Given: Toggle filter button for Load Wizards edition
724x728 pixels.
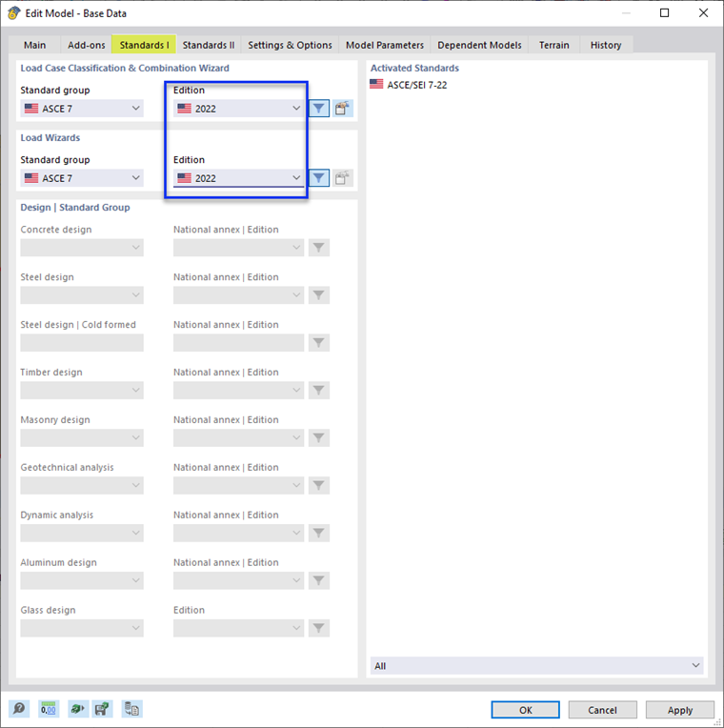Looking at the screenshot, I should [319, 178].
